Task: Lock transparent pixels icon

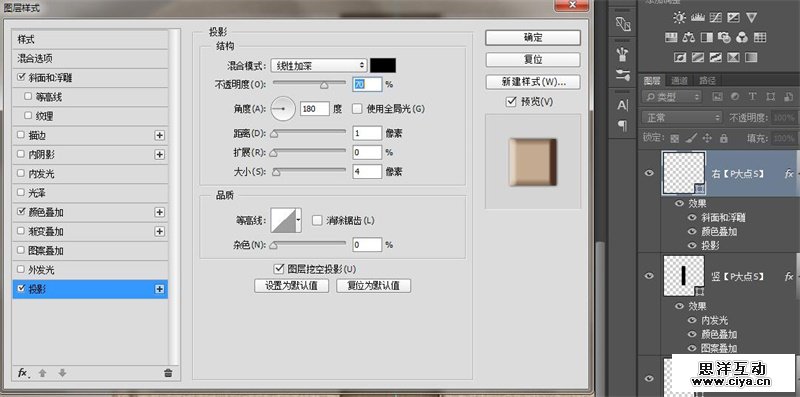Action: tap(674, 138)
